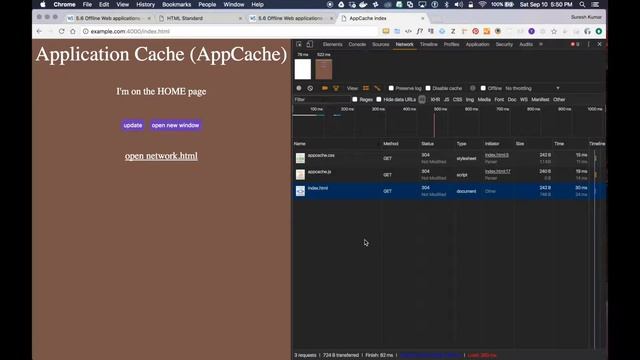
Task: Select the white 76 ms screenshot thumbnail
Action: (x=303, y=69)
